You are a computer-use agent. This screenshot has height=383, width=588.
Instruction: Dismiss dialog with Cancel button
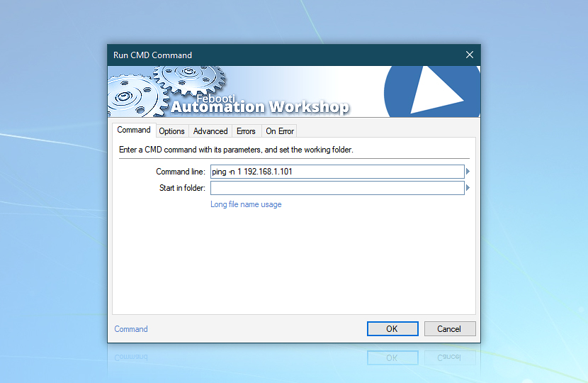point(450,328)
